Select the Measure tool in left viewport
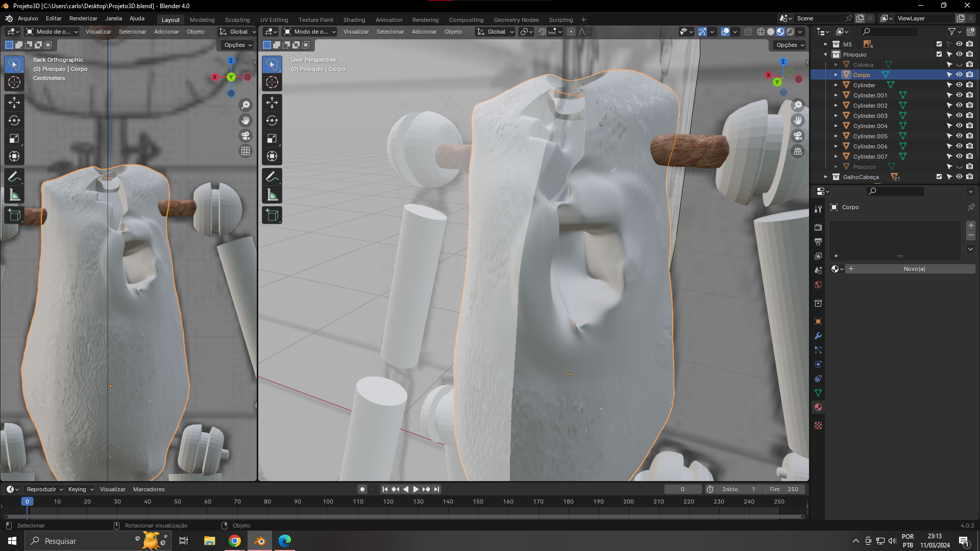This screenshot has height=551, width=980. tap(14, 195)
